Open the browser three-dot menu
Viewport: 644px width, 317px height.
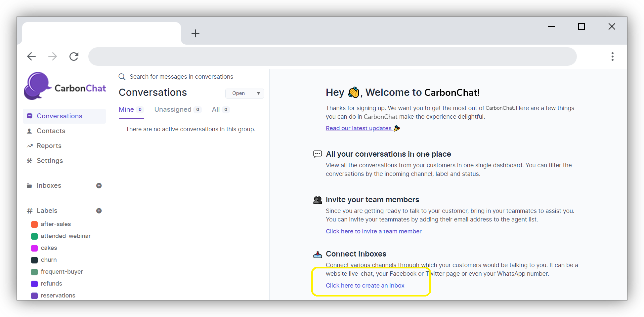[x=612, y=57]
